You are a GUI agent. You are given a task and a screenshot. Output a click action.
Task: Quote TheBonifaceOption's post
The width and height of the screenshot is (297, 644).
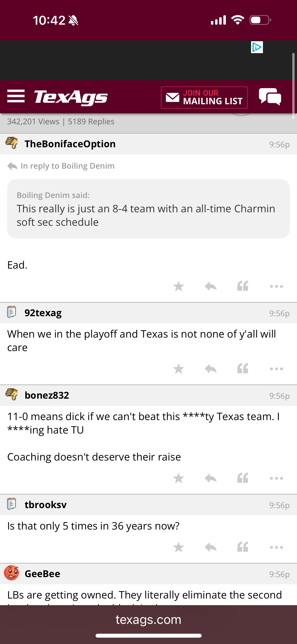243,286
